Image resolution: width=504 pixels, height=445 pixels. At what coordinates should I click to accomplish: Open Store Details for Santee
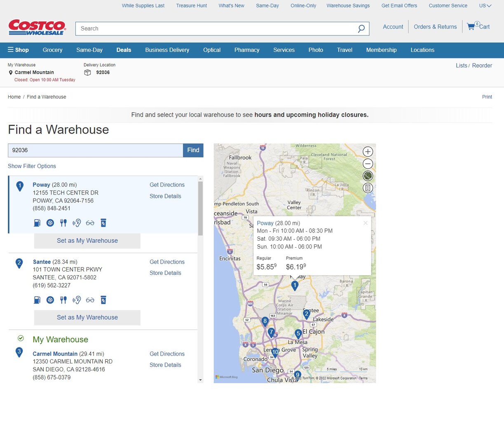point(165,273)
